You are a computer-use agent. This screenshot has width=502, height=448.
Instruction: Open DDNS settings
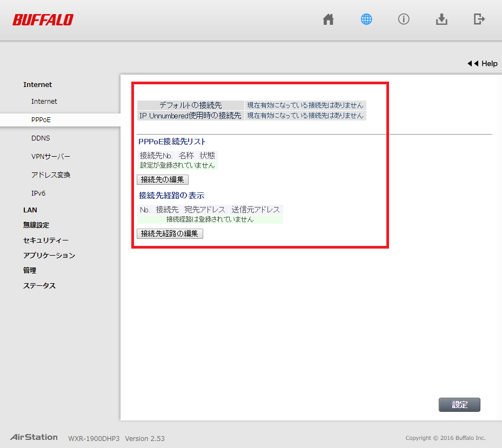click(x=41, y=138)
